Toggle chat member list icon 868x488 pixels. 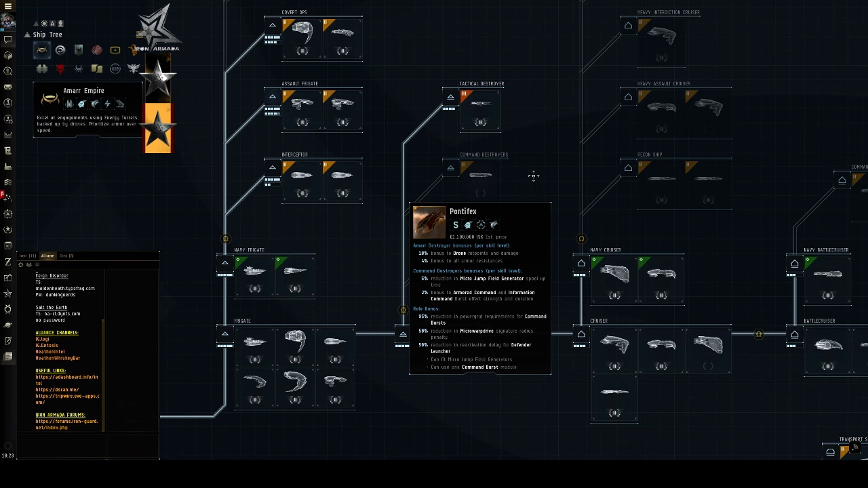(x=30, y=264)
